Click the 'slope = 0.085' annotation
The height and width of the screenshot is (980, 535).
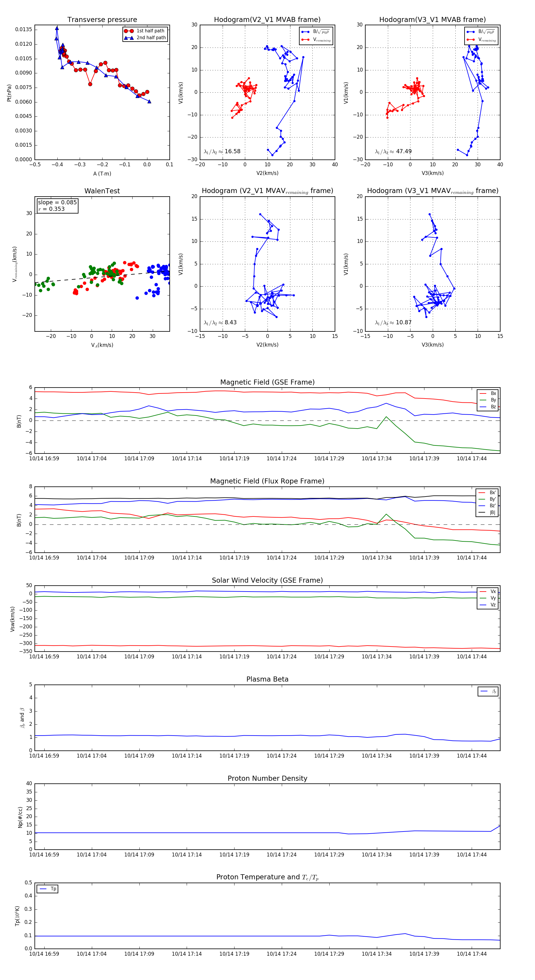pos(57,203)
